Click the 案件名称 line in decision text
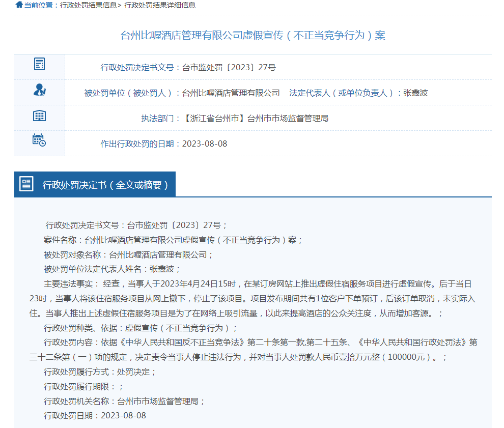 (173, 240)
